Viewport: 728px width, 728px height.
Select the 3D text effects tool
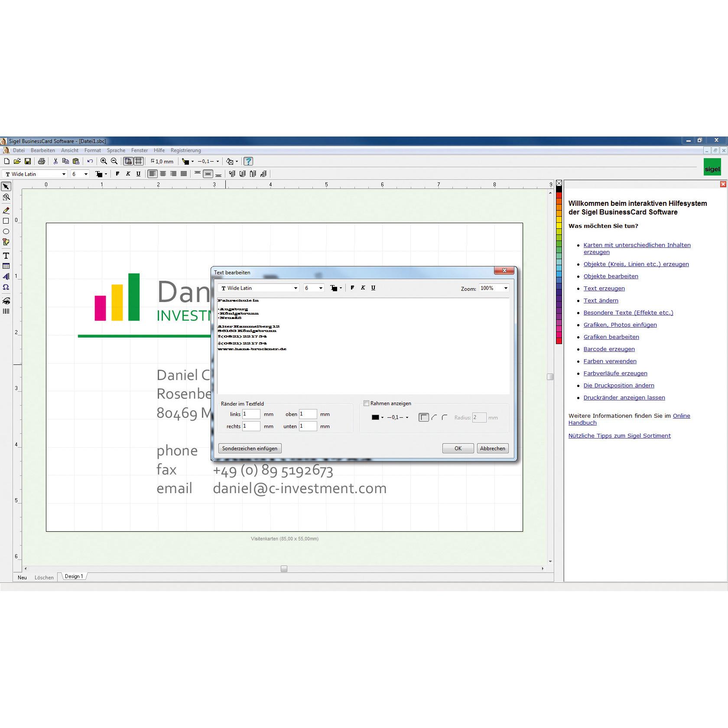coord(6,276)
